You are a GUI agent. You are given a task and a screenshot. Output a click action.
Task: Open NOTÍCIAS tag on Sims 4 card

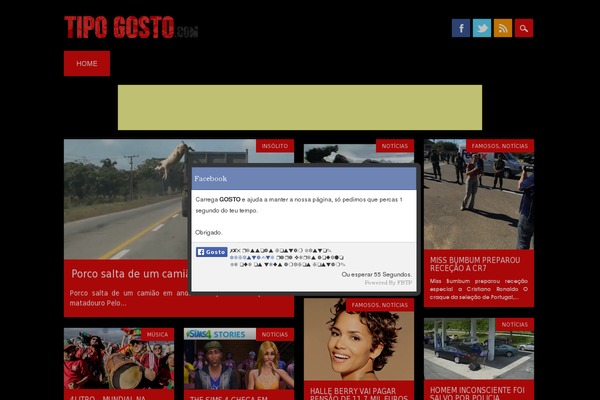tap(275, 335)
